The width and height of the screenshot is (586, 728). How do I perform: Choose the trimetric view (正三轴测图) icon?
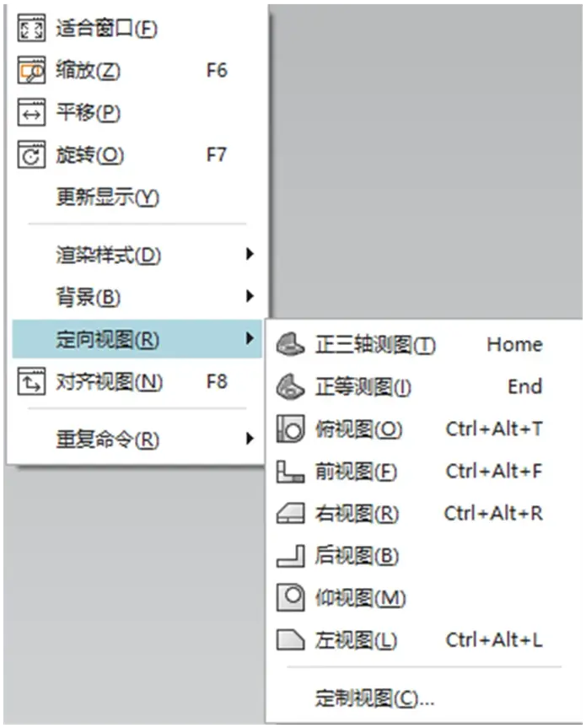point(290,344)
